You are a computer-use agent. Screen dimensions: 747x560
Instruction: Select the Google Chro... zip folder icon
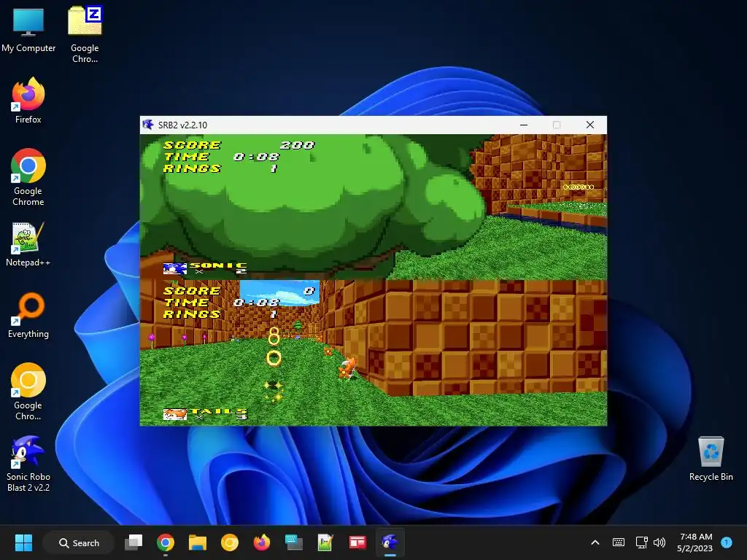(85, 34)
